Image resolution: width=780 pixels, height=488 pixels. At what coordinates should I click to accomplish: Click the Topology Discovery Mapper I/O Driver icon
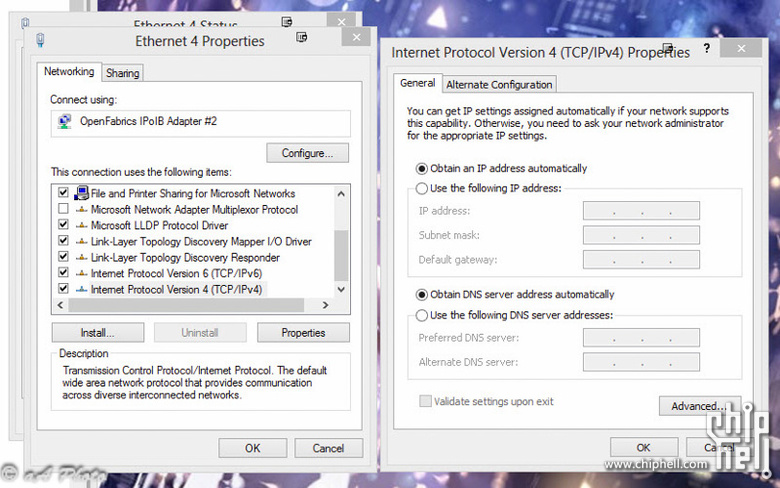82,242
